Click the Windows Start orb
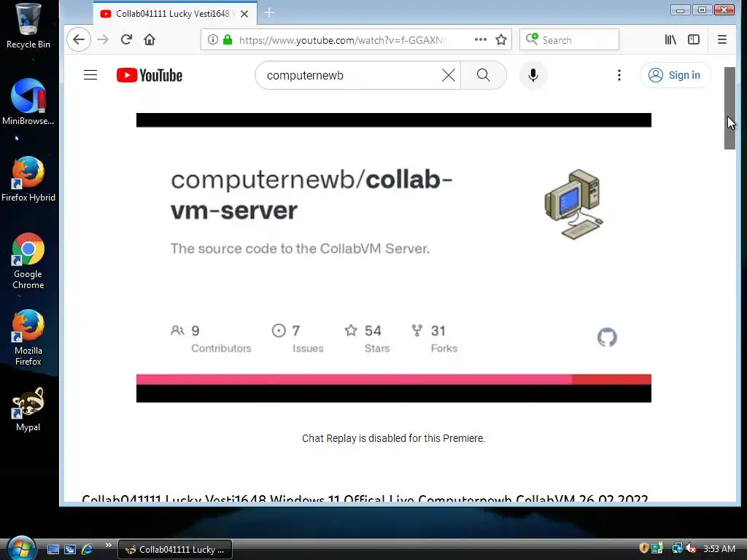Viewport: 747px width, 560px height. pyautogui.click(x=21, y=548)
